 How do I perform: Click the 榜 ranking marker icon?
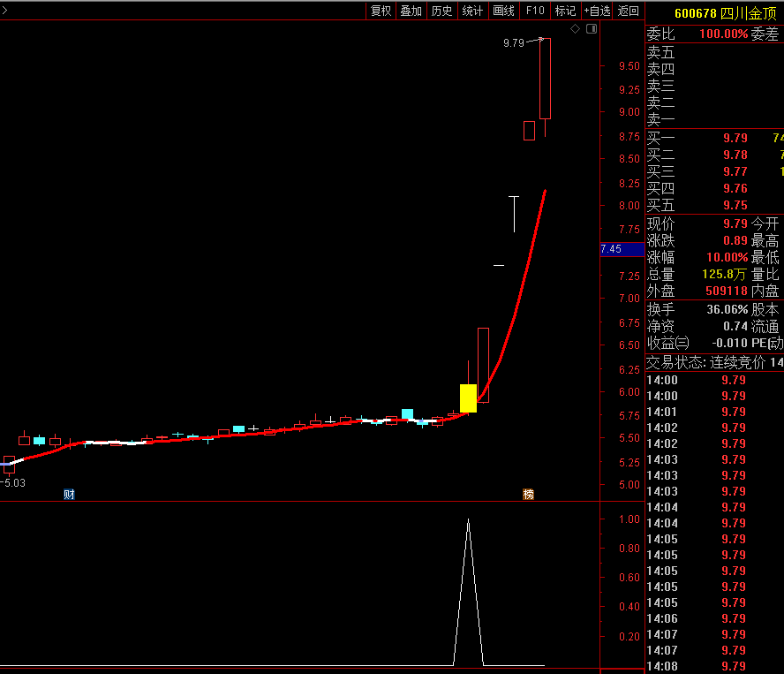click(528, 495)
